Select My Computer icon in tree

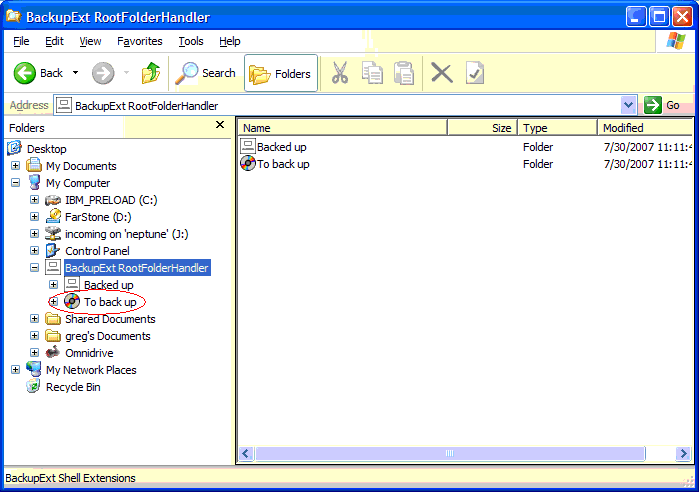(34, 182)
